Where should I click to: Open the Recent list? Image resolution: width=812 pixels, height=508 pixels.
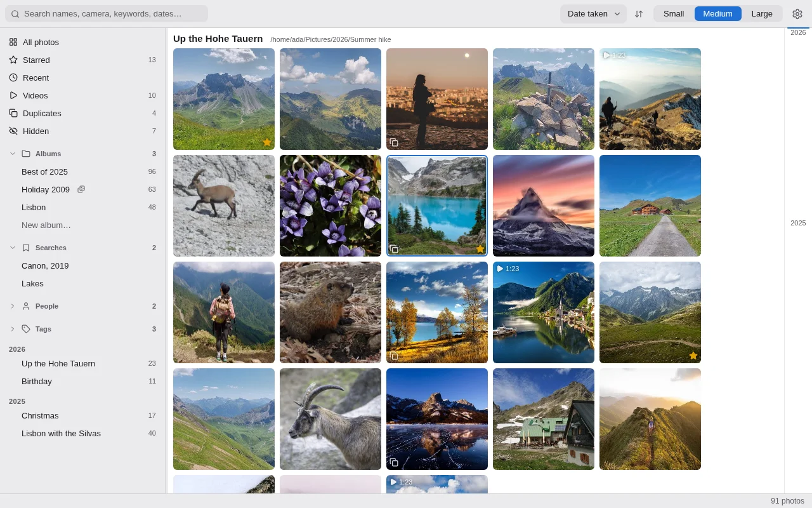(82, 77)
